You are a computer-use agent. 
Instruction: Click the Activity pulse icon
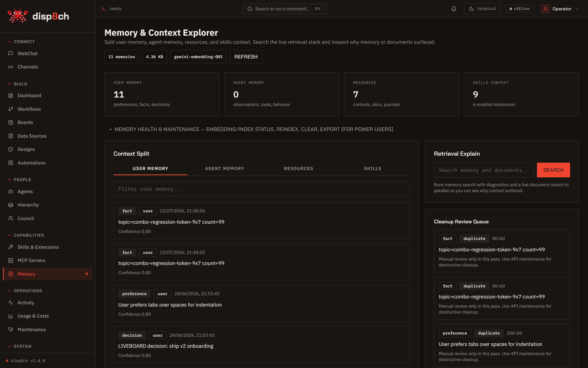point(11,302)
